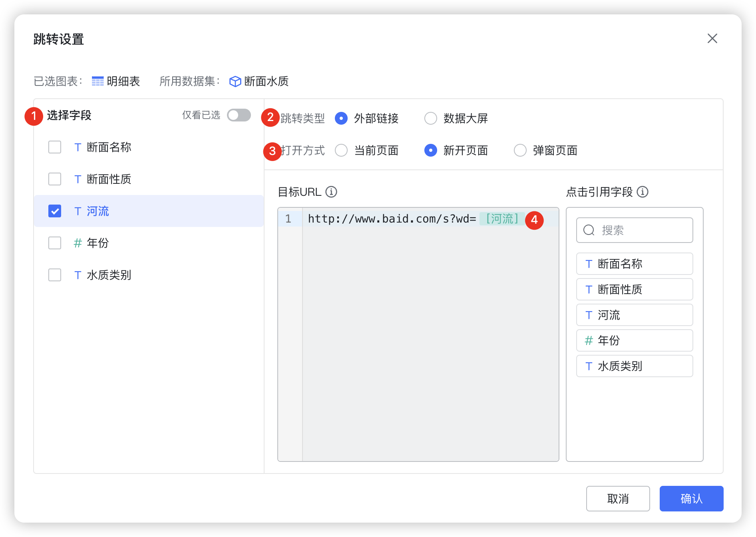The width and height of the screenshot is (756, 537).
Task: Click line number 1 in URL editor
Action: 288,219
